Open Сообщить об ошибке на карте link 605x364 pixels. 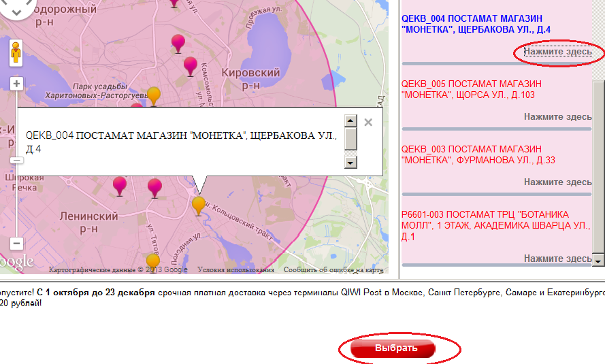(333, 269)
